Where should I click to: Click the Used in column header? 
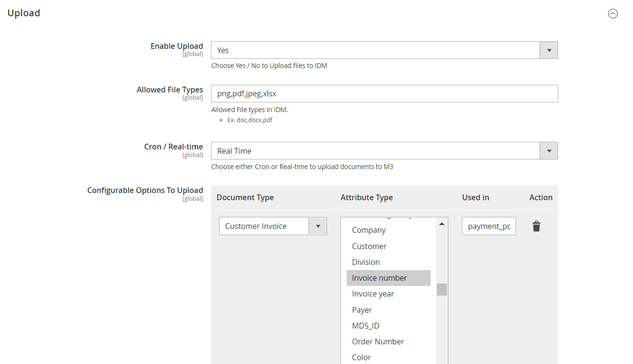[x=476, y=197]
